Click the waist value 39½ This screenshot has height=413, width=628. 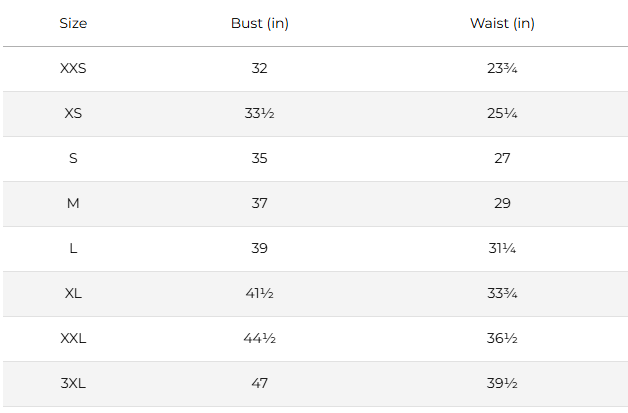502,383
